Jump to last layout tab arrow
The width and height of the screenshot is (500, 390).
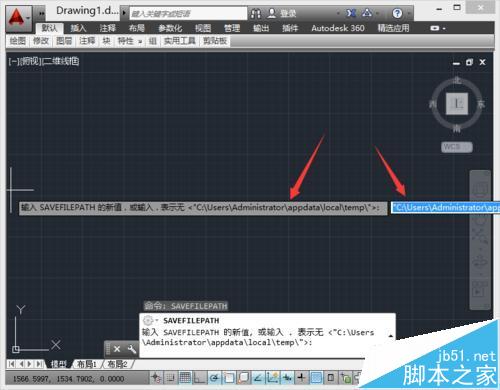(x=39, y=364)
